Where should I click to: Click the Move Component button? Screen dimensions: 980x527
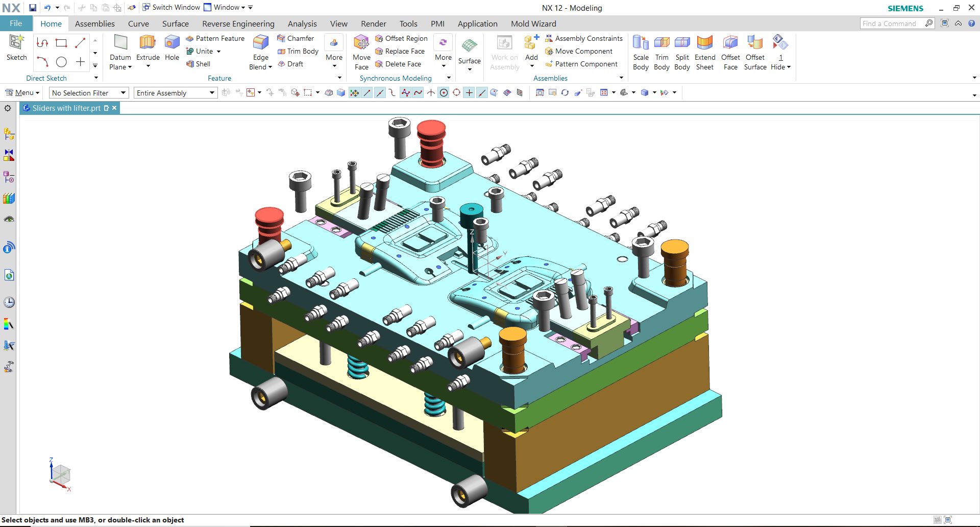[579, 51]
